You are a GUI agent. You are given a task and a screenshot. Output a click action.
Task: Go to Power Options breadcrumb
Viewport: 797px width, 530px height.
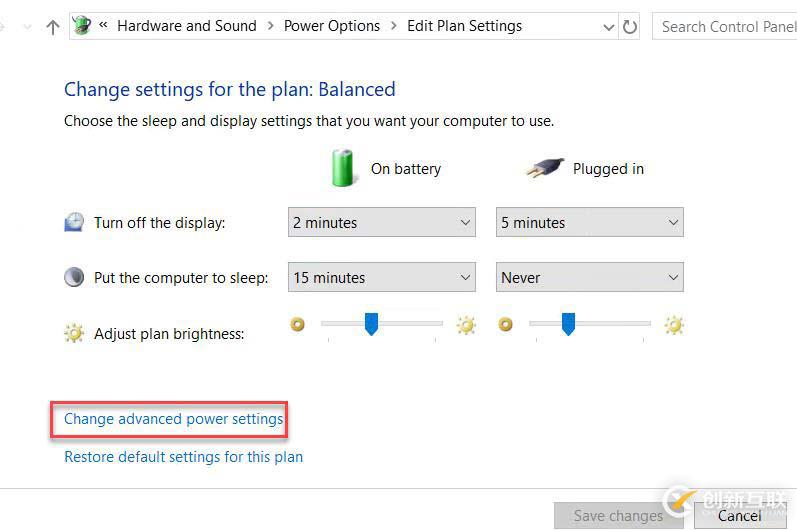click(x=332, y=26)
